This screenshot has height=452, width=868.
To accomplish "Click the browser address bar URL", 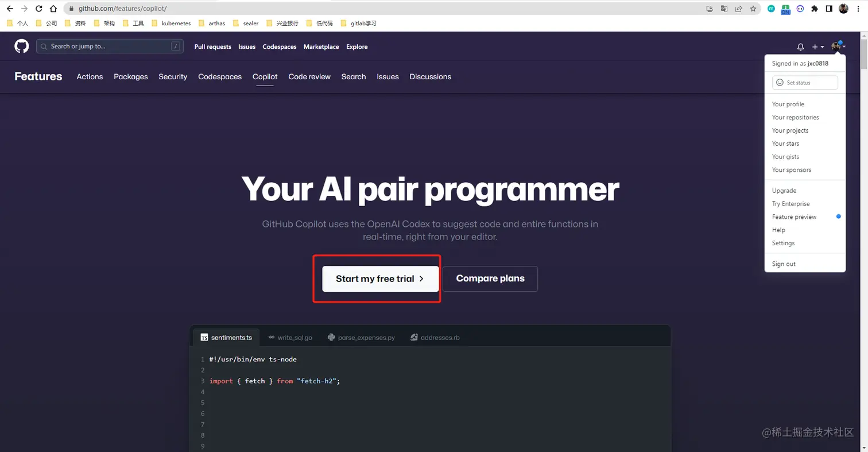I will (122, 9).
